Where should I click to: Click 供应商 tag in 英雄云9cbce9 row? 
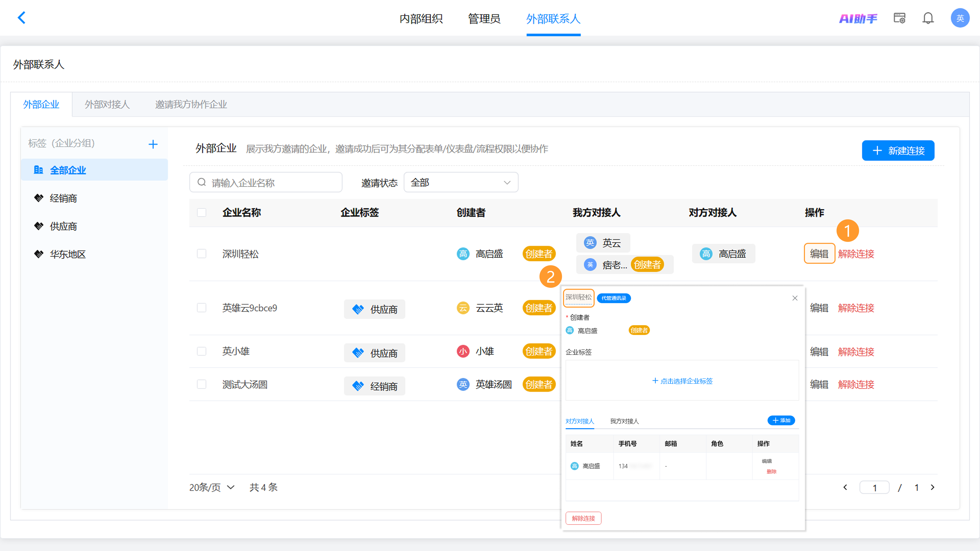coord(374,309)
